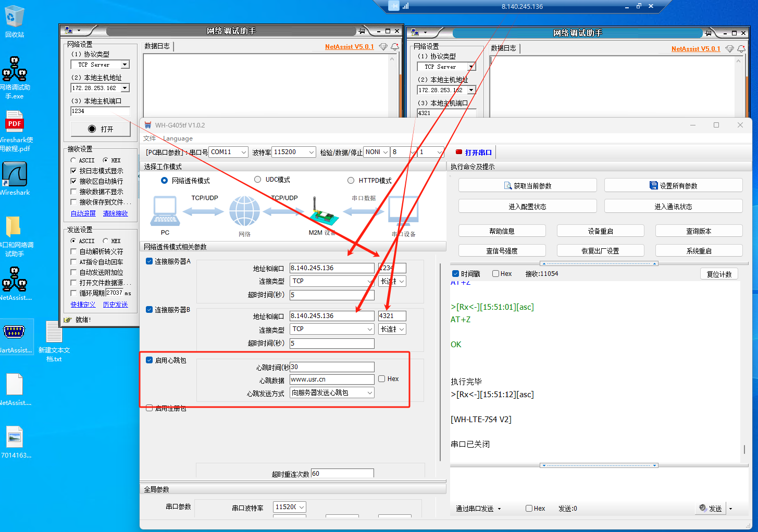Click the diamond icon in right NetAssist window

tap(729, 49)
